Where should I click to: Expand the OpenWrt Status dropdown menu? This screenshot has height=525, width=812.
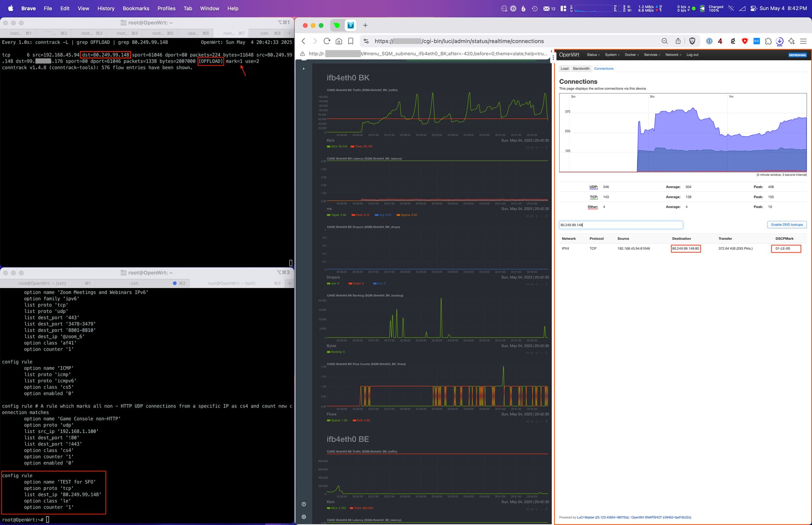point(593,55)
